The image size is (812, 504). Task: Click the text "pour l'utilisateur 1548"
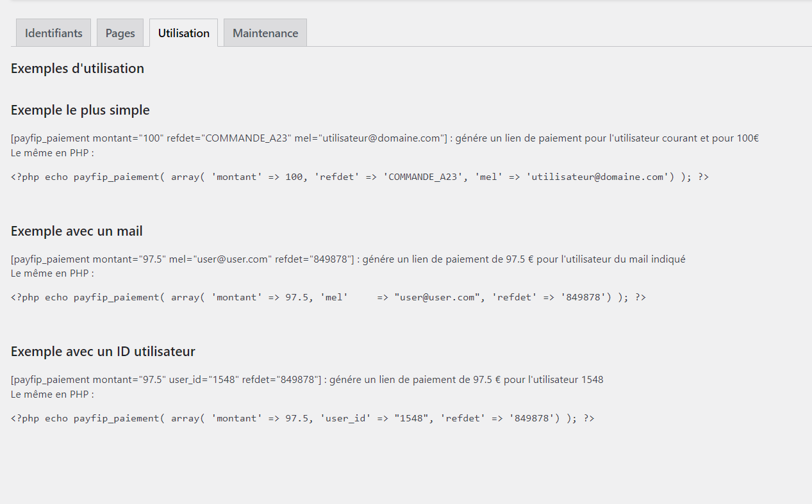click(x=553, y=380)
